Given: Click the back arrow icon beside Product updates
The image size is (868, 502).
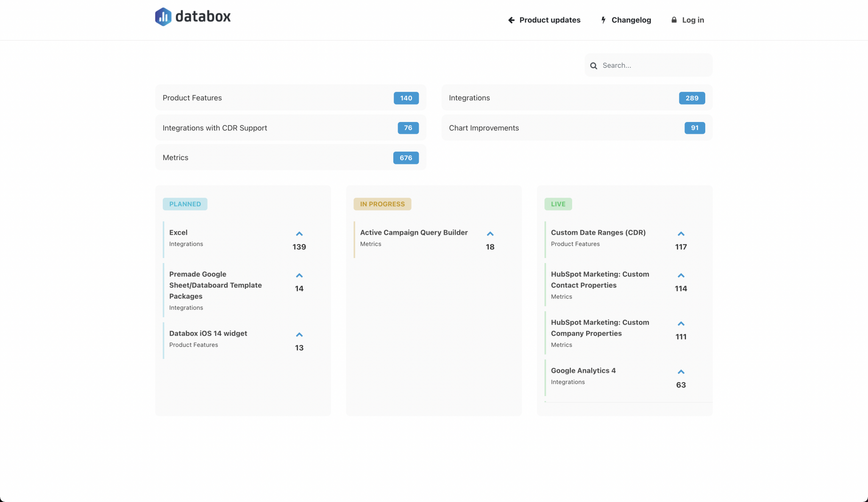Looking at the screenshot, I should pos(512,20).
